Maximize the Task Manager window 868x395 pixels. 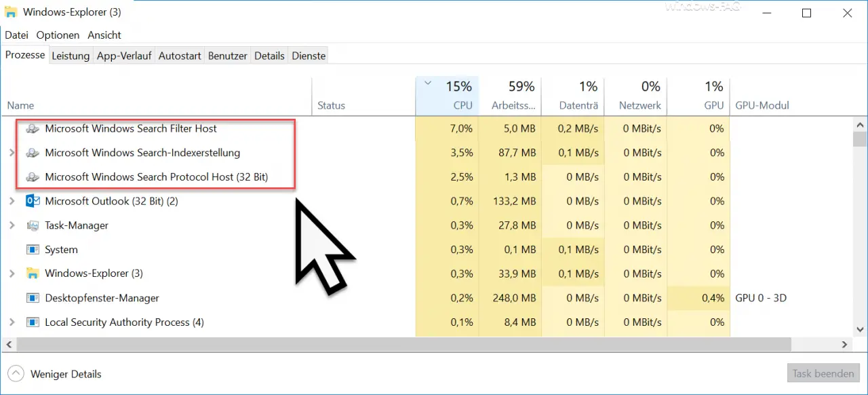(x=806, y=13)
